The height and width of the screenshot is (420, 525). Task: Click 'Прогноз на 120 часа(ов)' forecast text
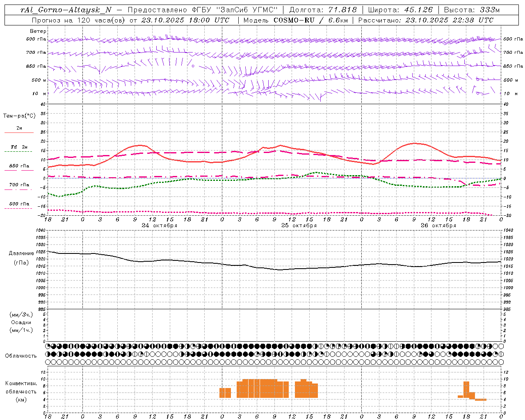click(79, 20)
